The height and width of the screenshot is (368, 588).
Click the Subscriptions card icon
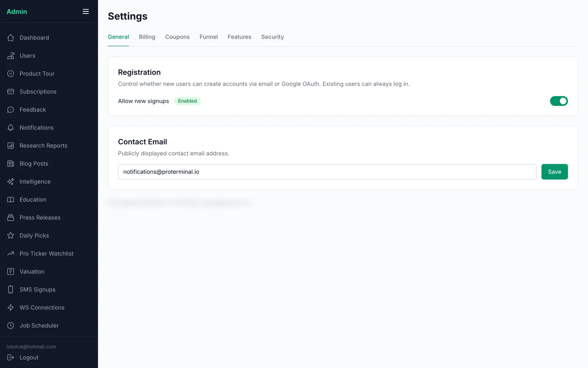click(11, 92)
